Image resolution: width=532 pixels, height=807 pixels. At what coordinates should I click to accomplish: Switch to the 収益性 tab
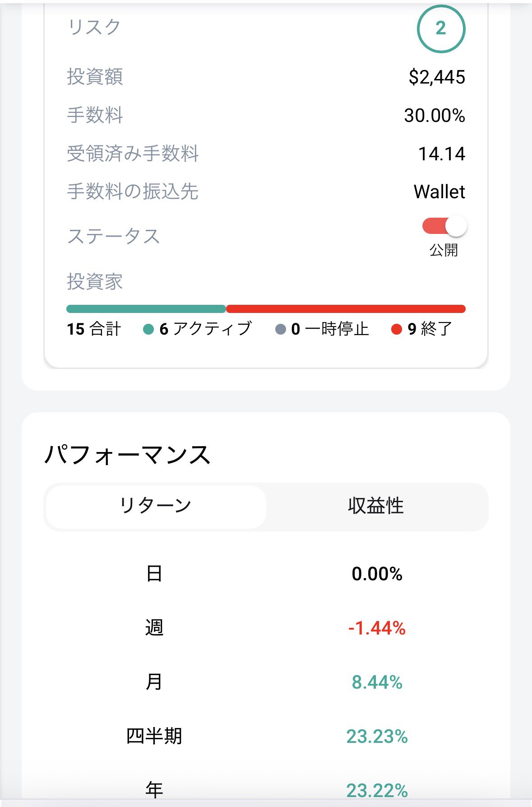[376, 506]
